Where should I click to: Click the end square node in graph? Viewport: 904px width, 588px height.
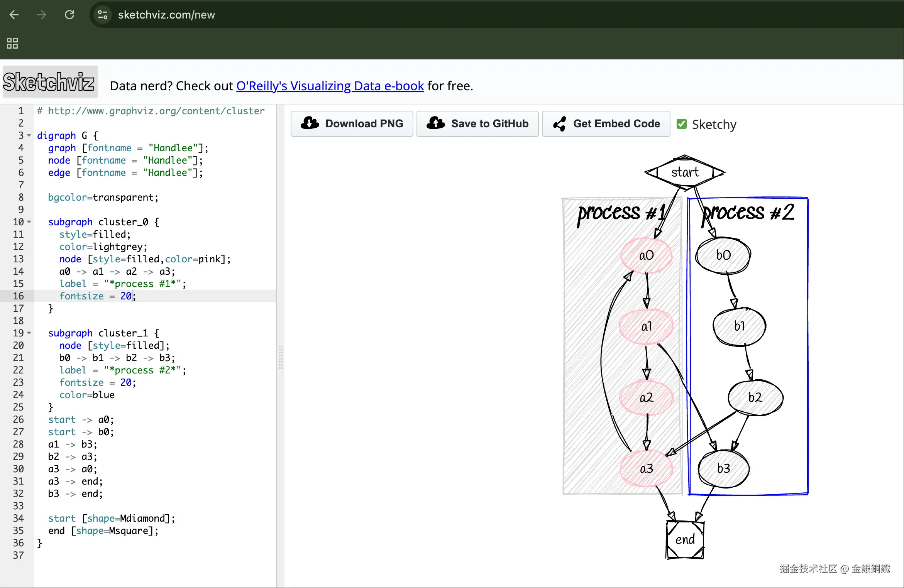685,539
